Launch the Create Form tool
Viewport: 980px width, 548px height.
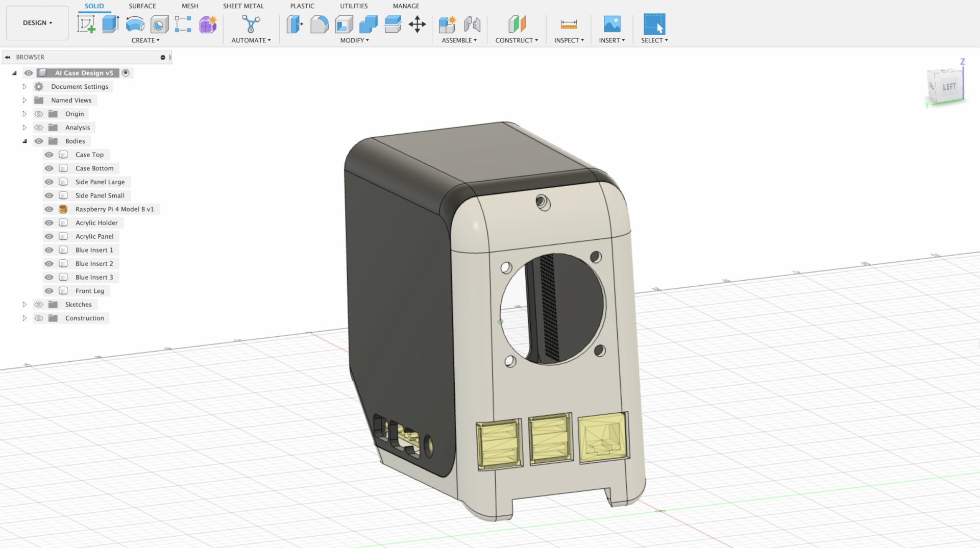[208, 23]
